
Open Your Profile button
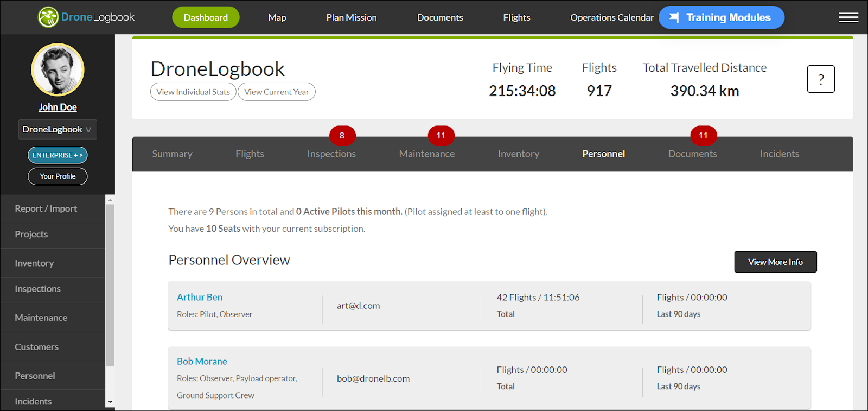pyautogui.click(x=58, y=176)
